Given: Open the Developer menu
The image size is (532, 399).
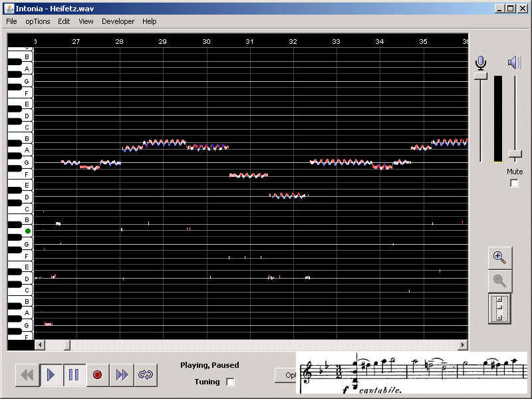Looking at the screenshot, I should 118,21.
